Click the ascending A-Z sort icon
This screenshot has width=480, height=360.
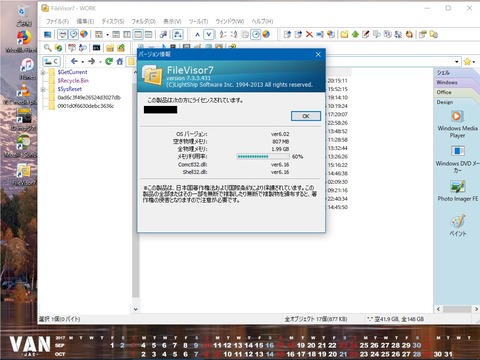223,34
